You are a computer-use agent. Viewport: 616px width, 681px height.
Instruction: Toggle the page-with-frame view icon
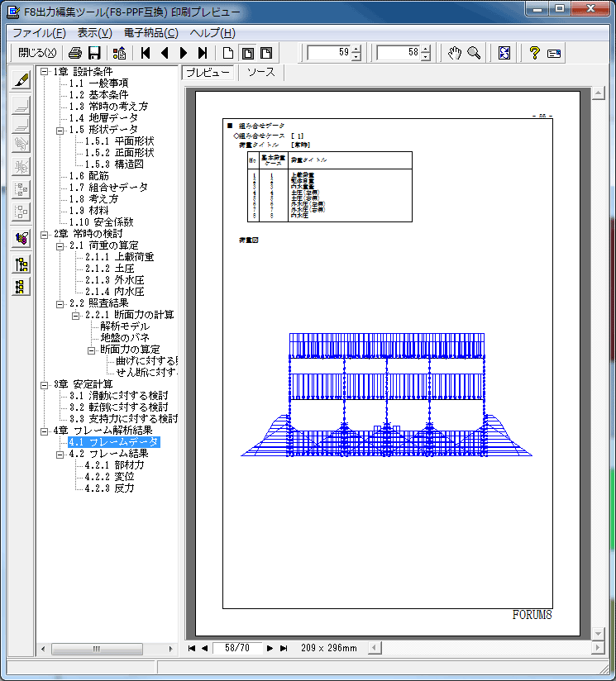[247, 53]
